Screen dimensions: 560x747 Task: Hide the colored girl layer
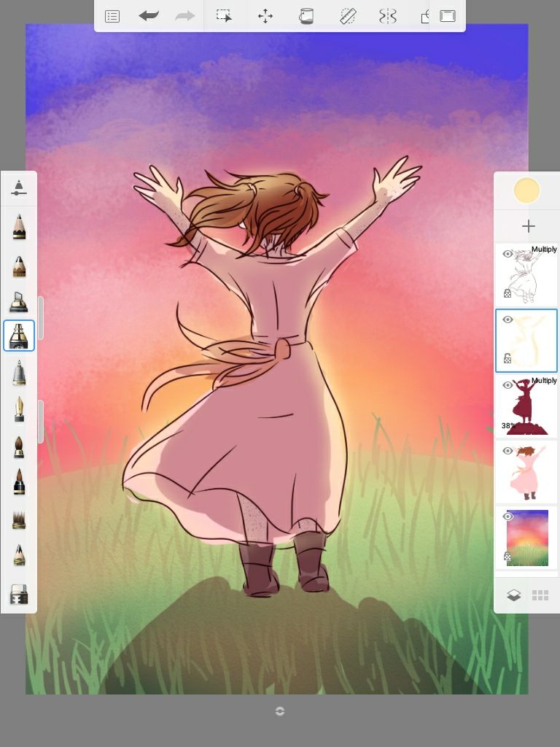point(507,451)
